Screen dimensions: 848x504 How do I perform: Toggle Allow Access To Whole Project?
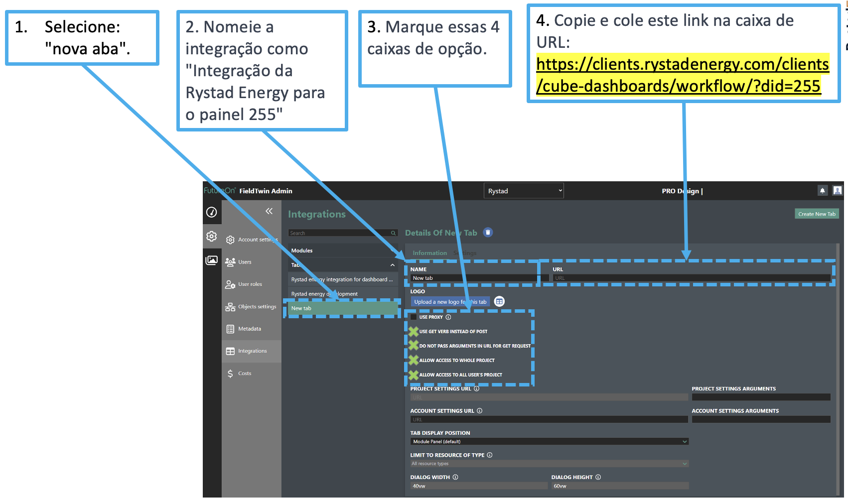tap(414, 360)
